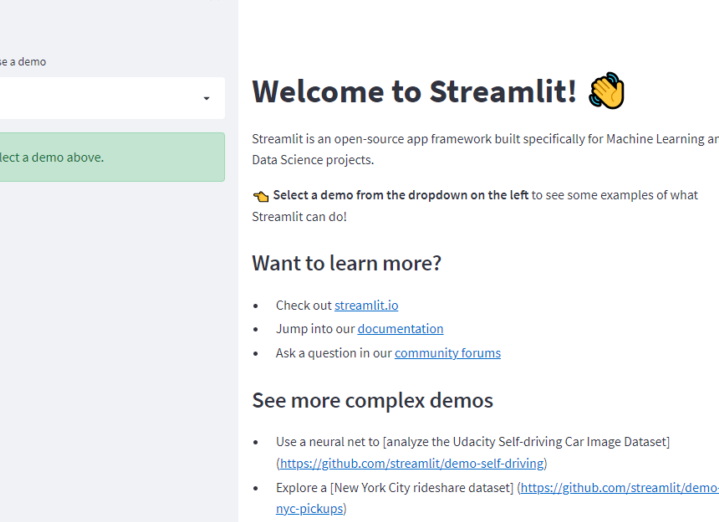The height and width of the screenshot is (522, 719).
Task: Click the 'Choose a demo' sidebar label
Action: coord(22,61)
